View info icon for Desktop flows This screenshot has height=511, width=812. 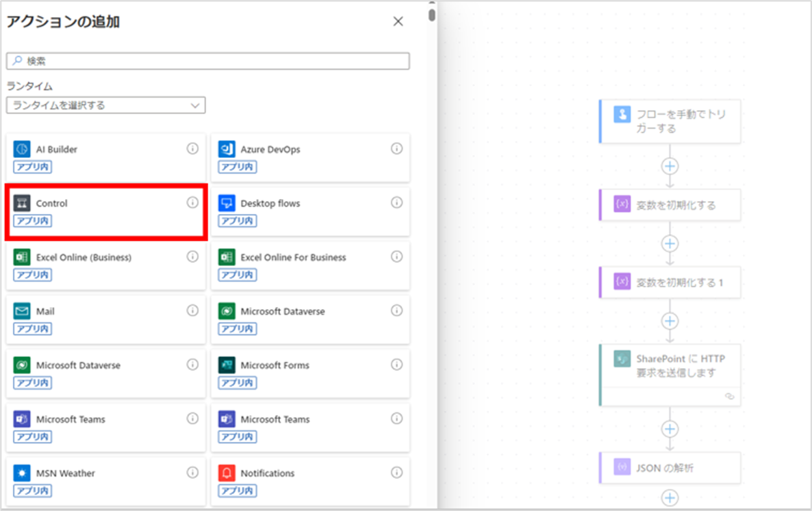coord(396,202)
